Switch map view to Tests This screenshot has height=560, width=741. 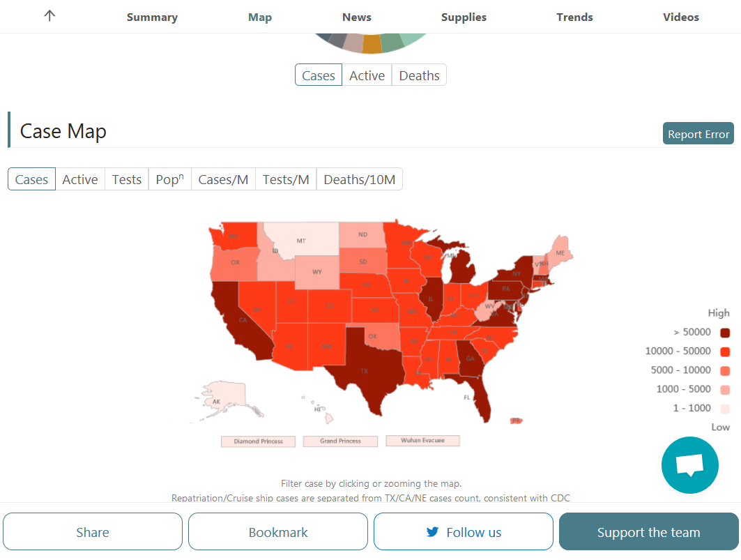127,179
